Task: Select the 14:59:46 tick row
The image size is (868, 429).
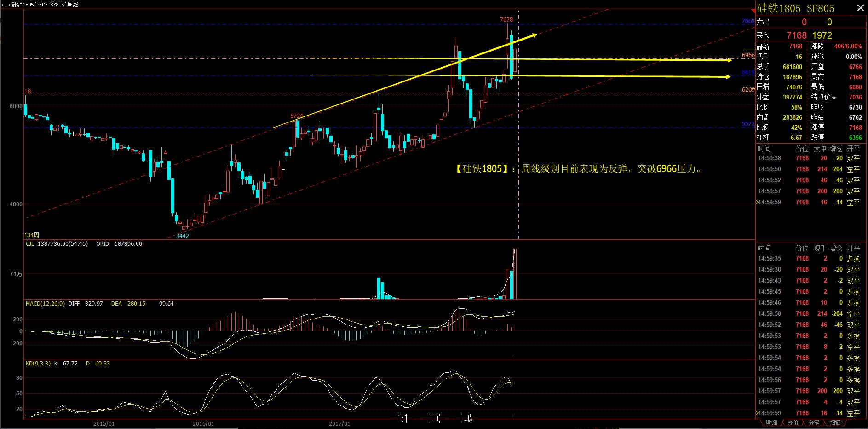Action: (811, 302)
